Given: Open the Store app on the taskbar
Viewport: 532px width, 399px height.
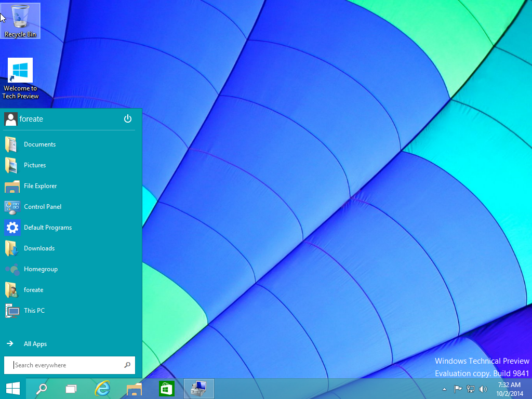Looking at the screenshot, I should (166, 389).
